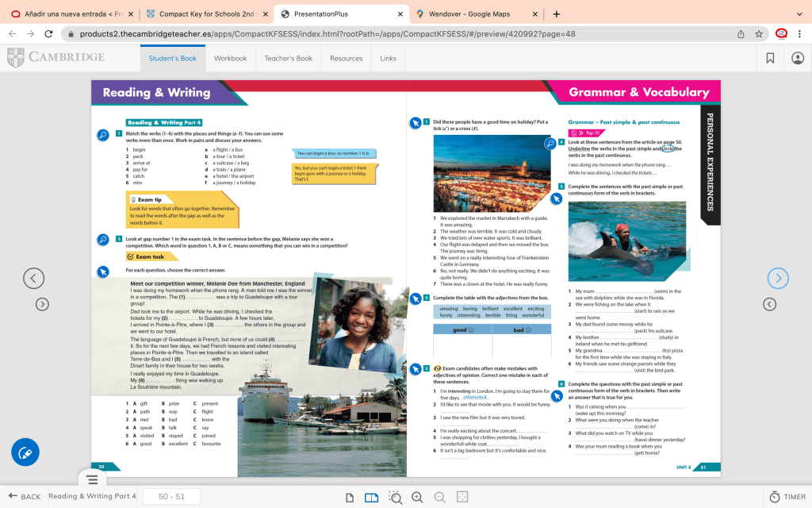Select the Resources tab
Image resolution: width=812 pixels, height=508 pixels.
click(346, 58)
